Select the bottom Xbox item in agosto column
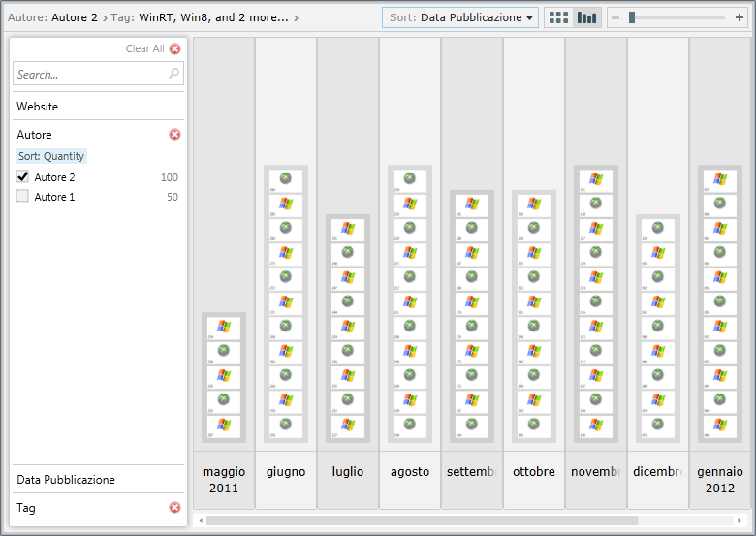 coord(410,426)
